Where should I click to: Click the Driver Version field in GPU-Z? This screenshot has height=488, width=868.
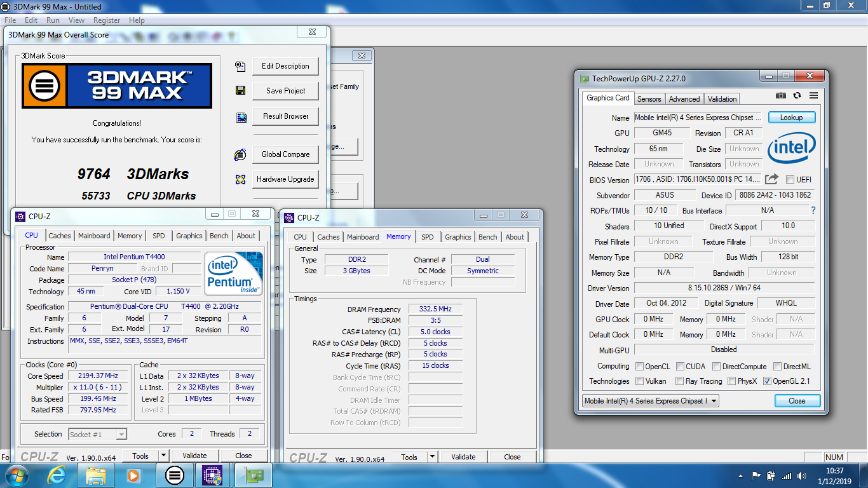pyautogui.click(x=724, y=288)
